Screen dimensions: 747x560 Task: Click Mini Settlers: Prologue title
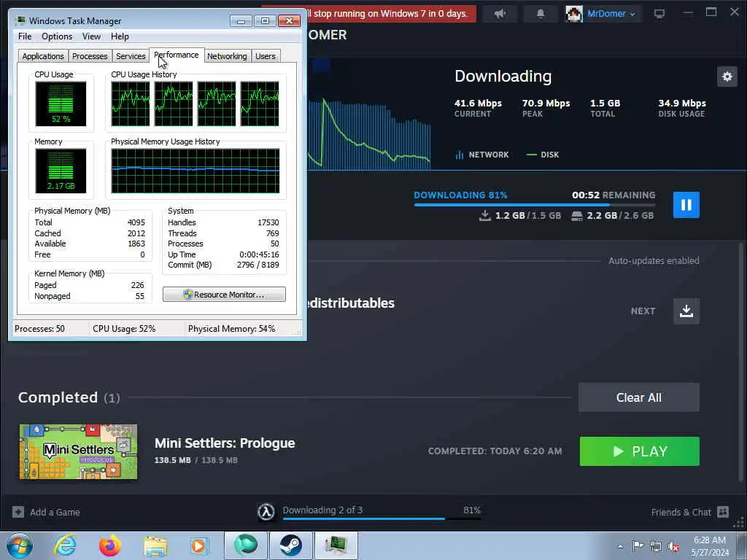click(x=225, y=443)
